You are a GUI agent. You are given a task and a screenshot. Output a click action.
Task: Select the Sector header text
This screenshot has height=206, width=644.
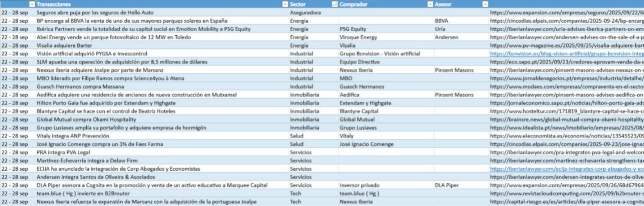tap(298, 4)
